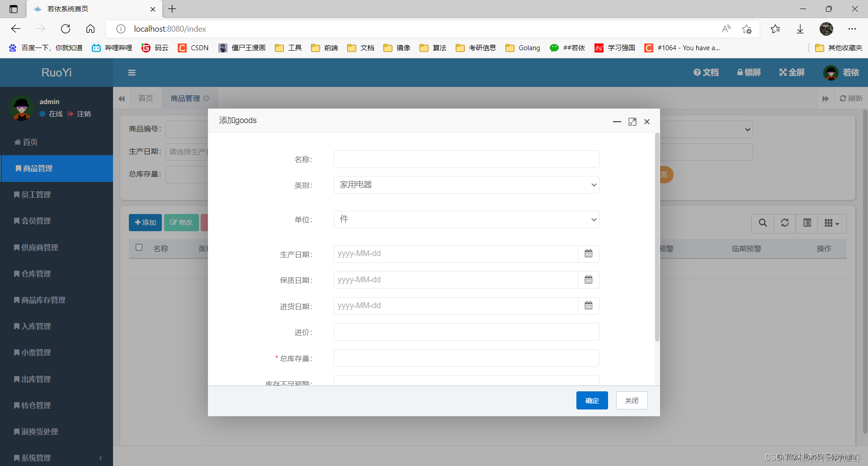
Task: Click the 进价 input field
Action: [x=466, y=332]
